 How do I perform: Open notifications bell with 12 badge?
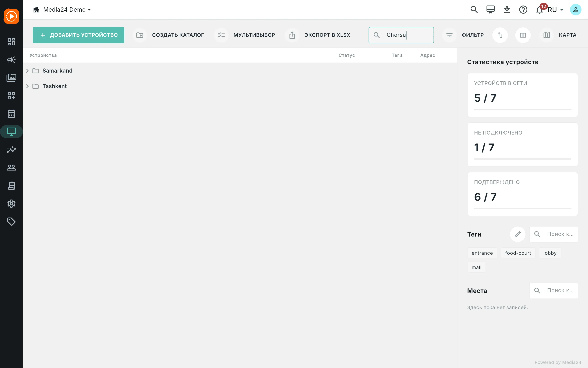click(540, 9)
